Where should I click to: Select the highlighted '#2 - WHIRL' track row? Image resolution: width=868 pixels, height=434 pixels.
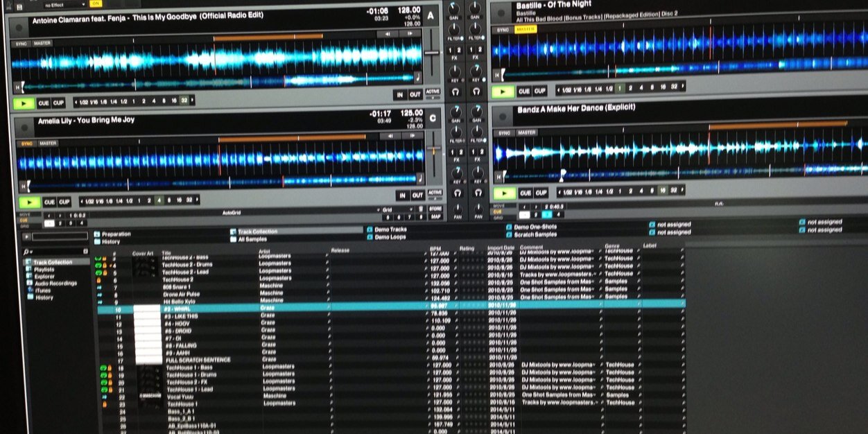pos(391,308)
